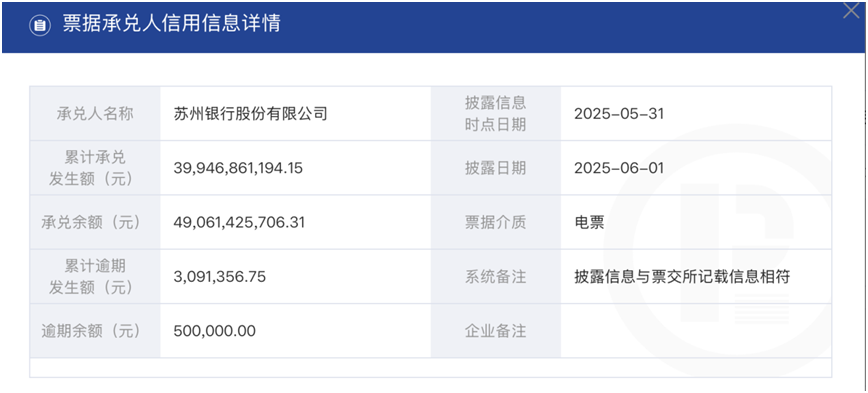Select the acceptor name 苏州银行股份有限公司
Viewport: 868px width, 393px height.
point(251,114)
